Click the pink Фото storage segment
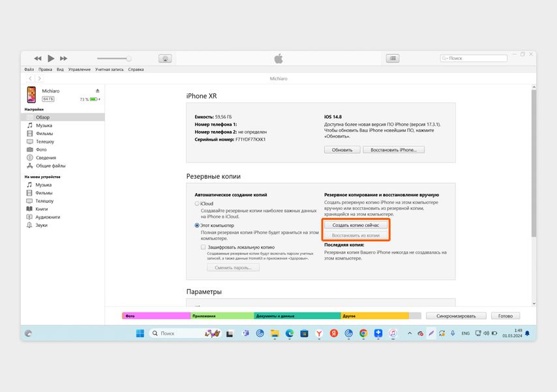This screenshot has height=392, width=557. 157,316
